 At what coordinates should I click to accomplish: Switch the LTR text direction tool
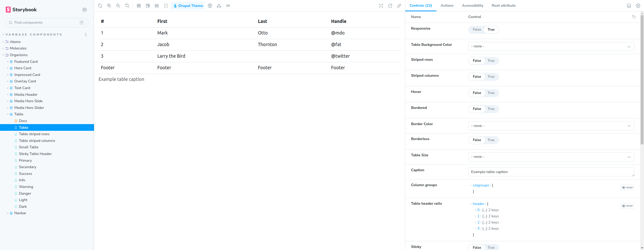coord(228,6)
